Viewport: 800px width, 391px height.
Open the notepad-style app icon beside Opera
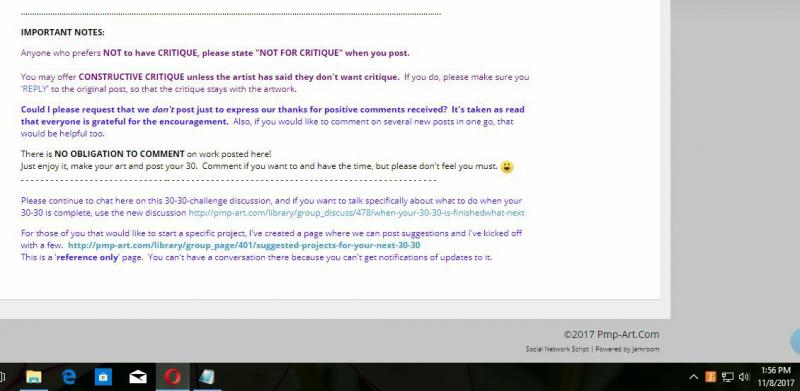207,377
